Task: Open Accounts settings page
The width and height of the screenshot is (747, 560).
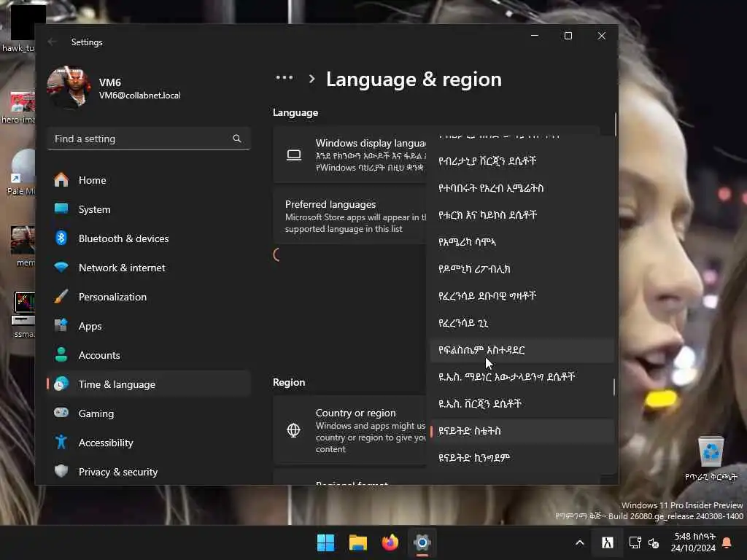Action: tap(149, 355)
